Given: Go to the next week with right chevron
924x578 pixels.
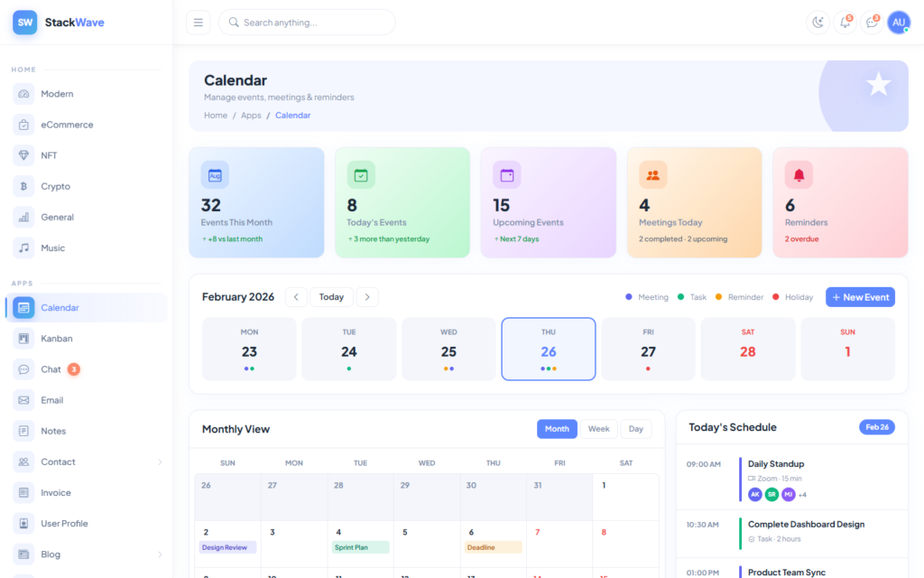Looking at the screenshot, I should 367,296.
